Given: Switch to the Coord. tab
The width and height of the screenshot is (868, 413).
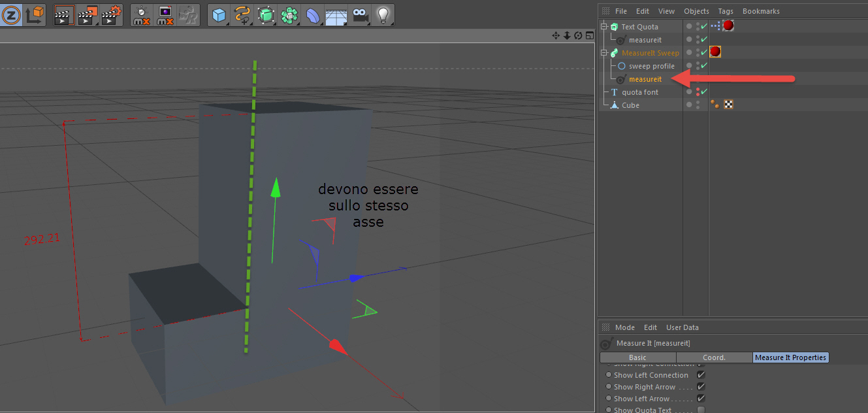Looking at the screenshot, I should (x=714, y=357).
